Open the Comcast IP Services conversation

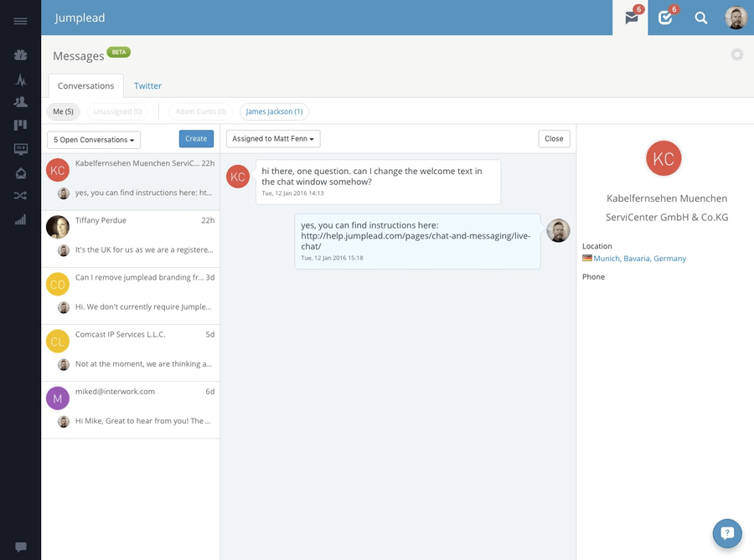pos(131,353)
